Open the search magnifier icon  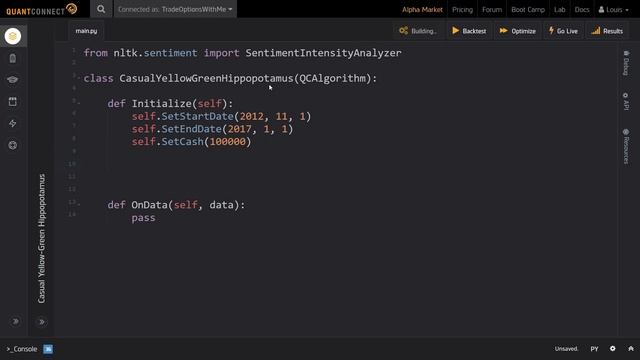(x=101, y=9)
